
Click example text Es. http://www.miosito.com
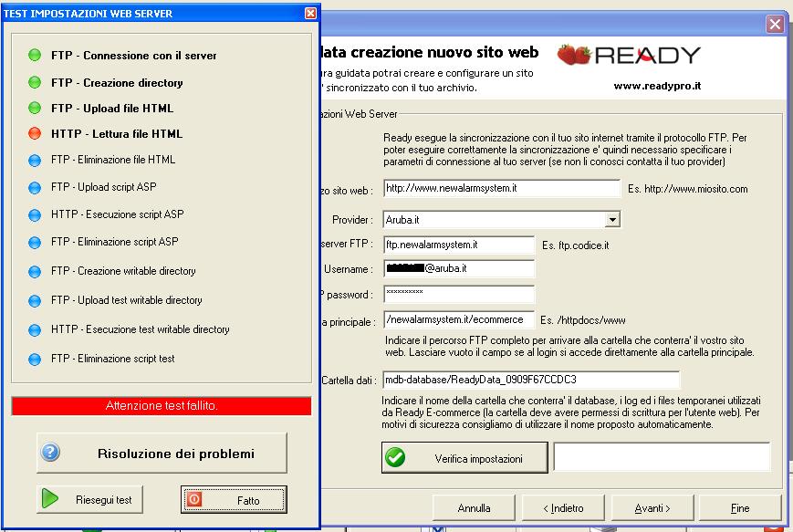click(688, 189)
